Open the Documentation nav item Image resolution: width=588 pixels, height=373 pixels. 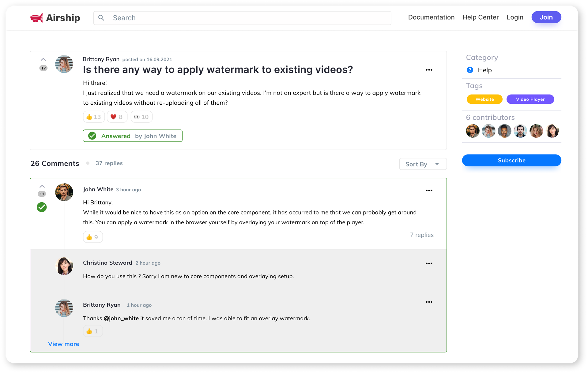431,17
